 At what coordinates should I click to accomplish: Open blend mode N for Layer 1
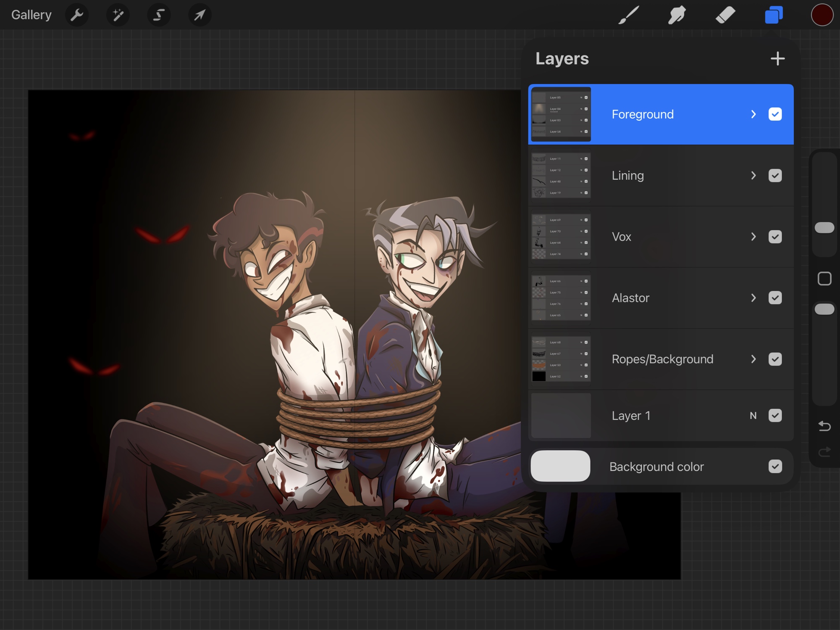753,416
